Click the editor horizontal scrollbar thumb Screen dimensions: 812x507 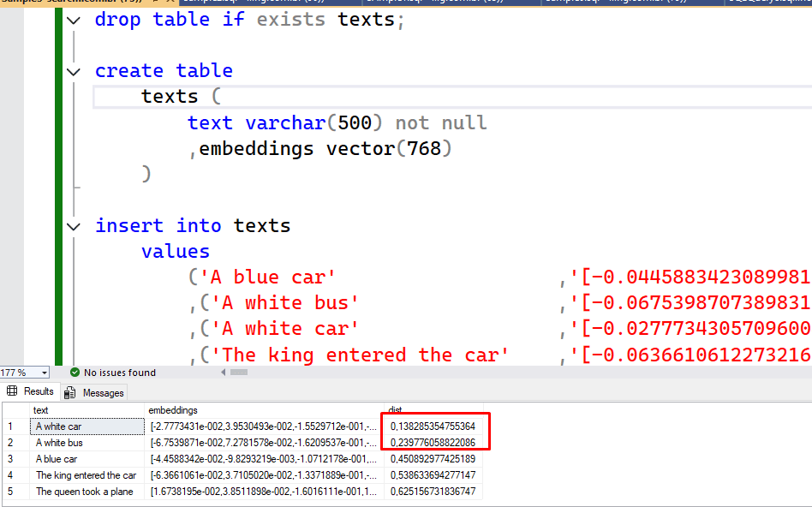click(239, 372)
